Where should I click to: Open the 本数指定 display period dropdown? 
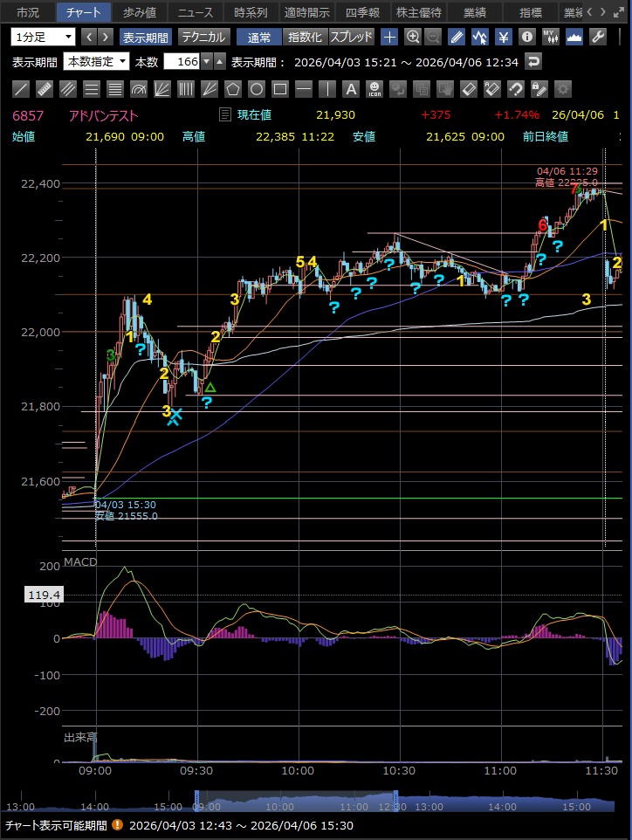(96, 61)
